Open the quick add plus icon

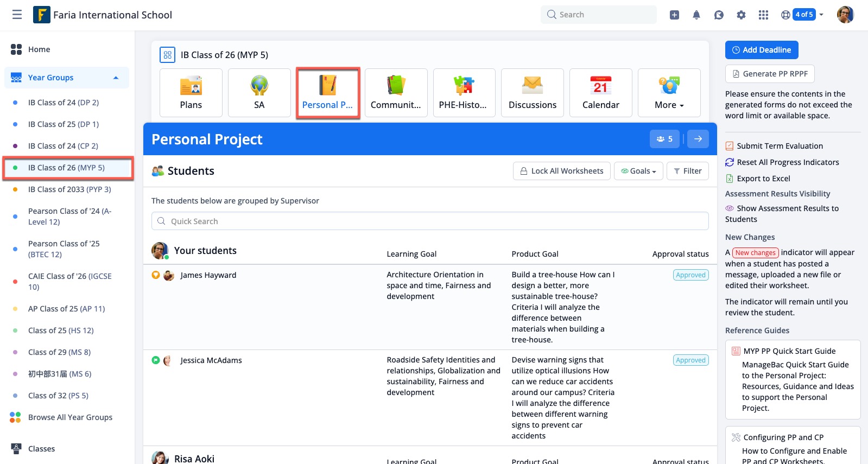[674, 15]
